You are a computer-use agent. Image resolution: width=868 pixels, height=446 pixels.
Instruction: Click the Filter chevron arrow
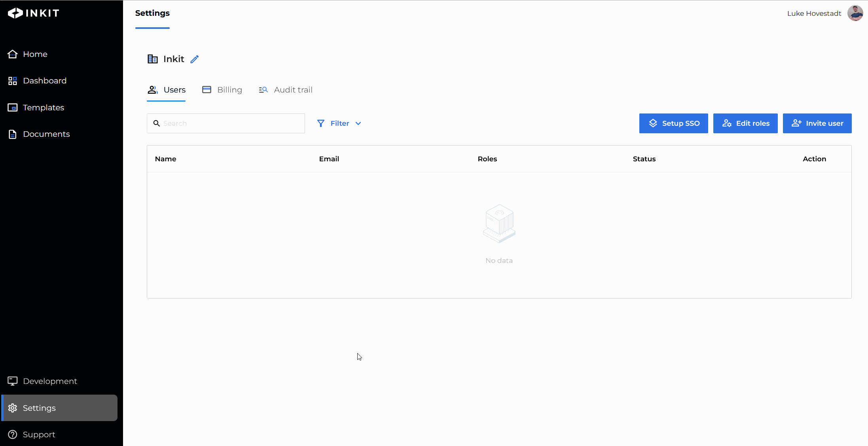(358, 123)
